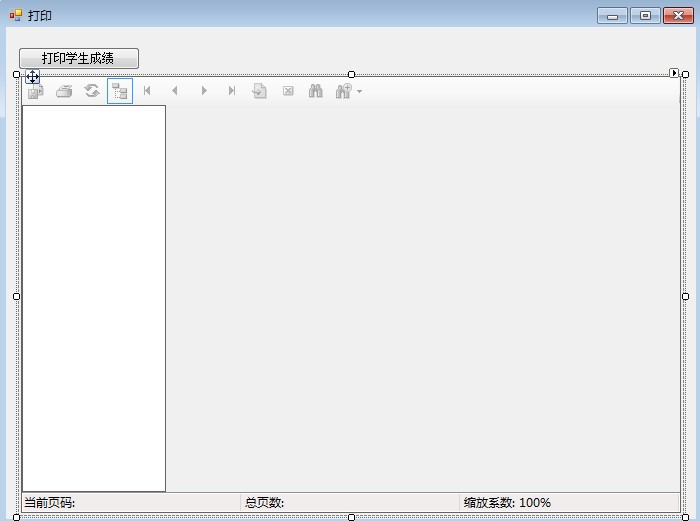
Task: Go to first page arrow
Action: [147, 91]
